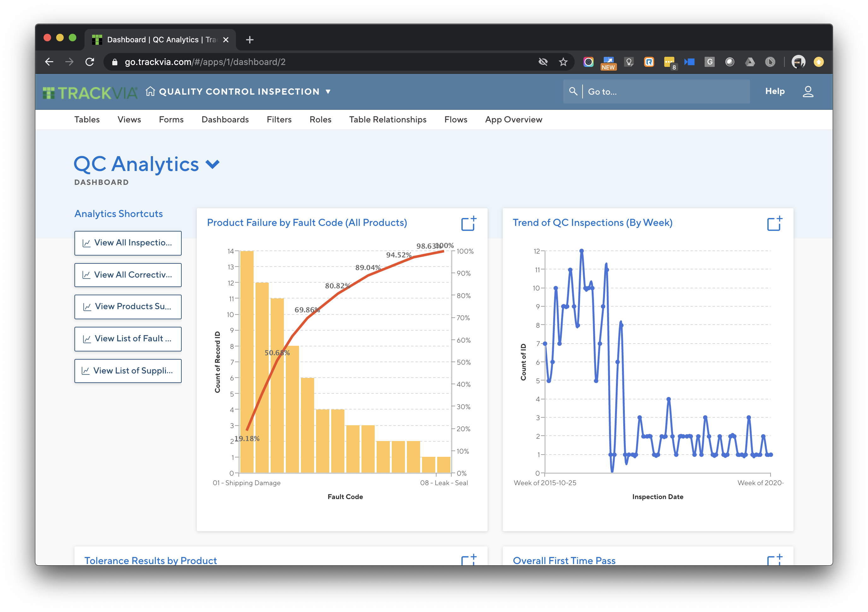The width and height of the screenshot is (868, 612).
Task: Click the search magnifier icon
Action: [573, 91]
